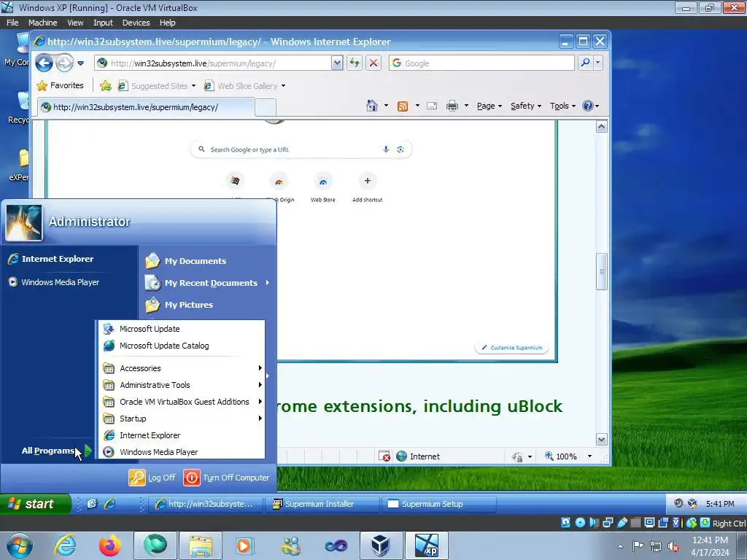Click the Print icon in IE toolbar
Image resolution: width=747 pixels, height=560 pixels.
[x=452, y=106]
